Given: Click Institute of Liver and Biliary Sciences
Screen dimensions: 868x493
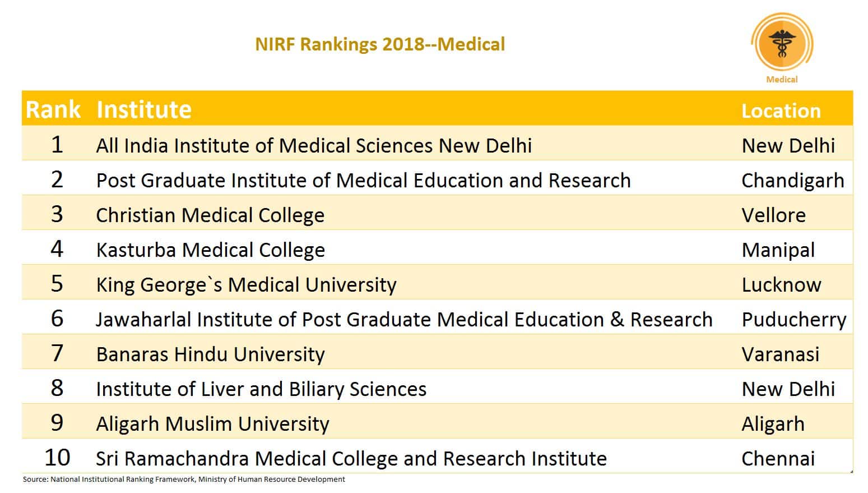Looking at the screenshot, I should (x=261, y=389).
